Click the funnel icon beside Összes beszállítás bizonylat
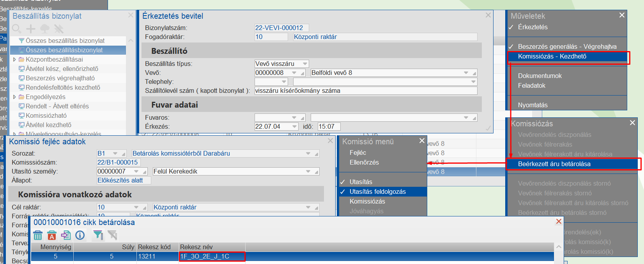 [x=22, y=41]
